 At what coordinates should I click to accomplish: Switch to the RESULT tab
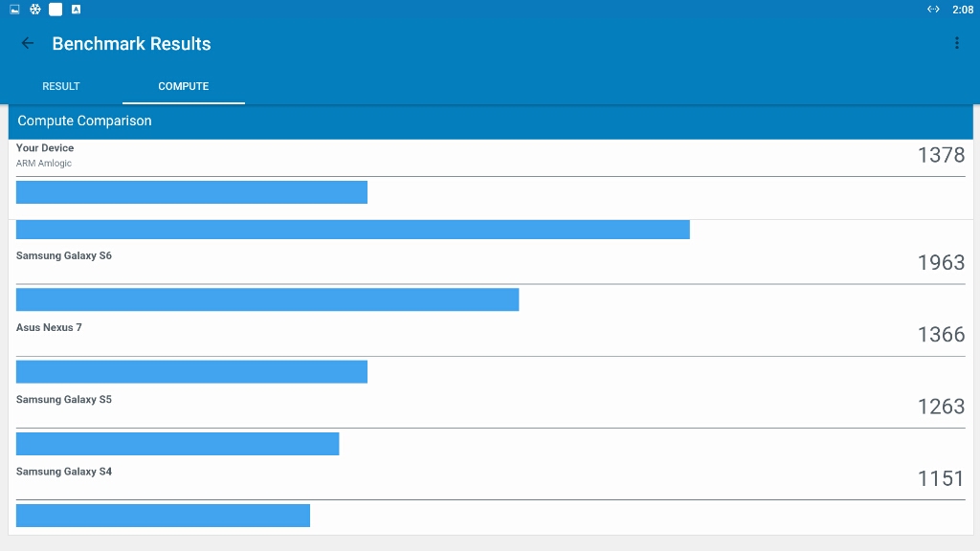tap(61, 86)
